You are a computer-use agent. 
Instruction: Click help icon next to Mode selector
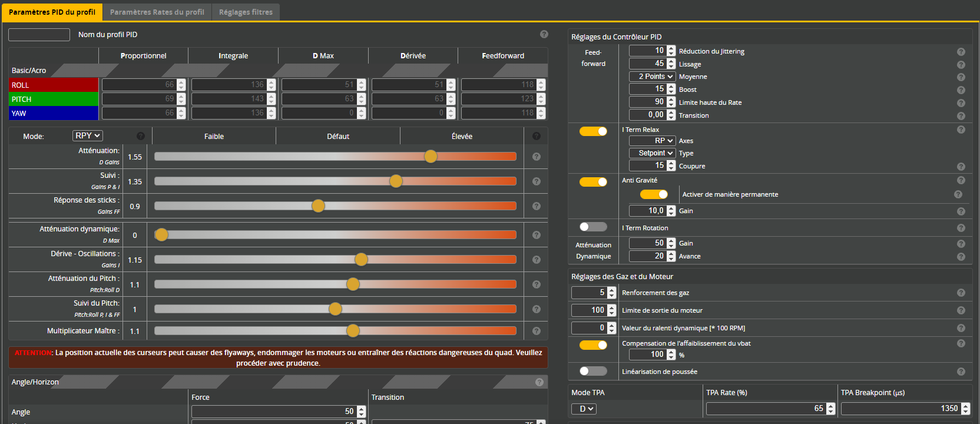coord(140,136)
